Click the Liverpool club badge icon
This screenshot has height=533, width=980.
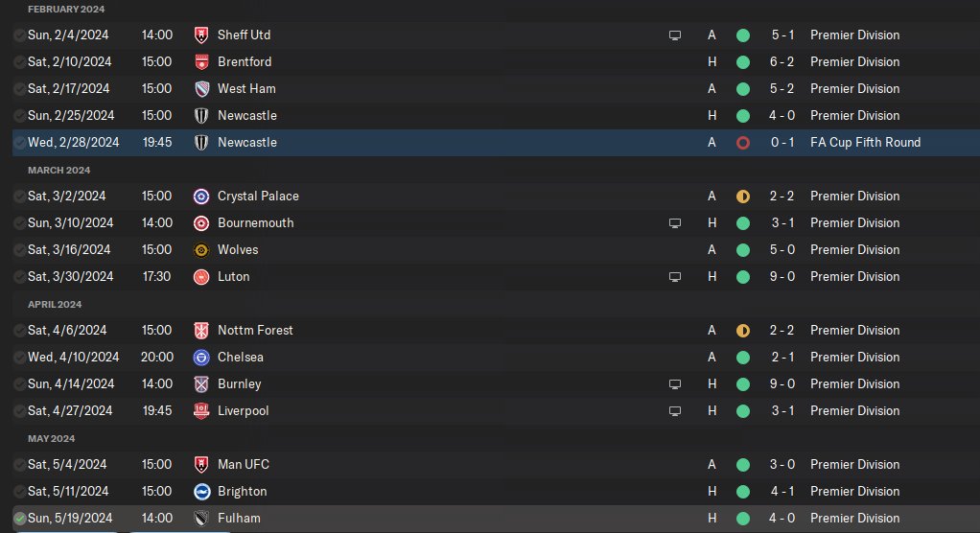point(201,411)
